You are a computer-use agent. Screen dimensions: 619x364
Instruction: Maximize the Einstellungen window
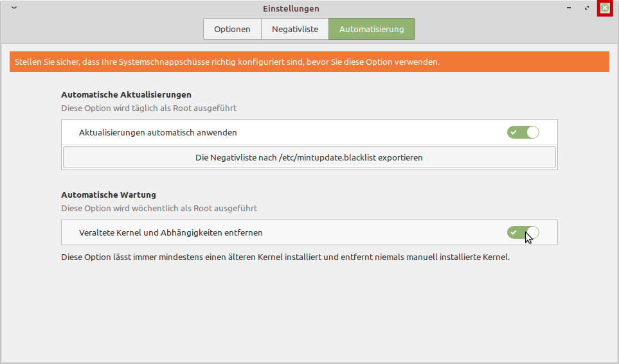[x=586, y=8]
